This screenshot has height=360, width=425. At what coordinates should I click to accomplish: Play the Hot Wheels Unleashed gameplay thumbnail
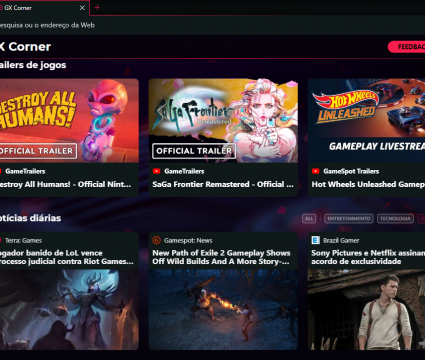[366, 121]
